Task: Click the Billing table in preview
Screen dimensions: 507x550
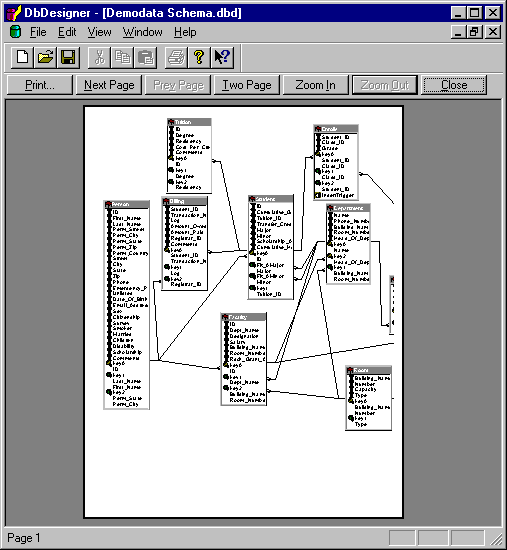Action: [185, 243]
